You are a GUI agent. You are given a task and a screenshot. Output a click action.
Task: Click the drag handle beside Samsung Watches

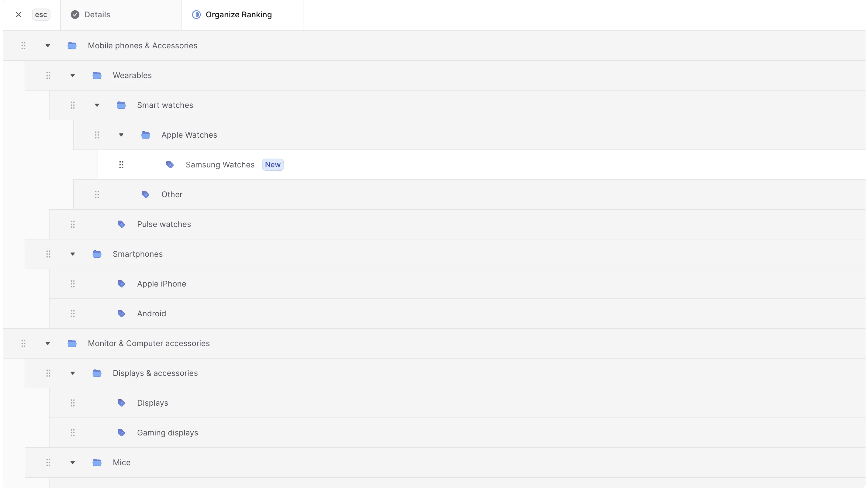pos(121,165)
